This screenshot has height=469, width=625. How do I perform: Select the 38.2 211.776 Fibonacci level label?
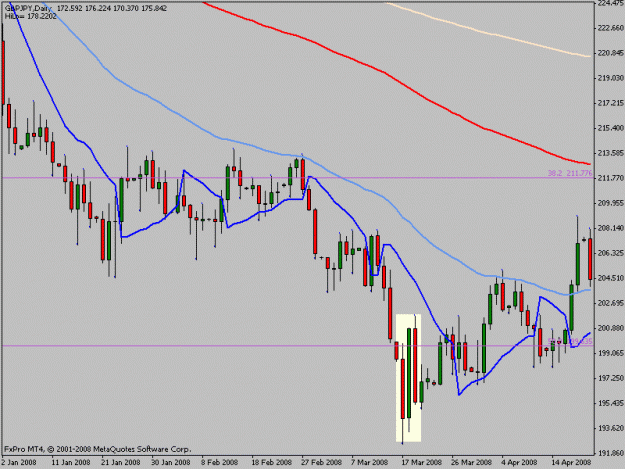[570, 173]
